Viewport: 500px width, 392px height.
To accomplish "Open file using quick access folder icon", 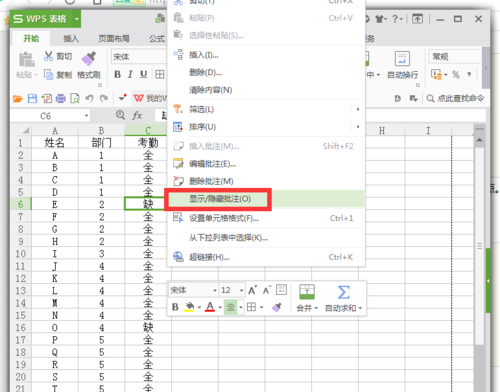I will click(18, 99).
